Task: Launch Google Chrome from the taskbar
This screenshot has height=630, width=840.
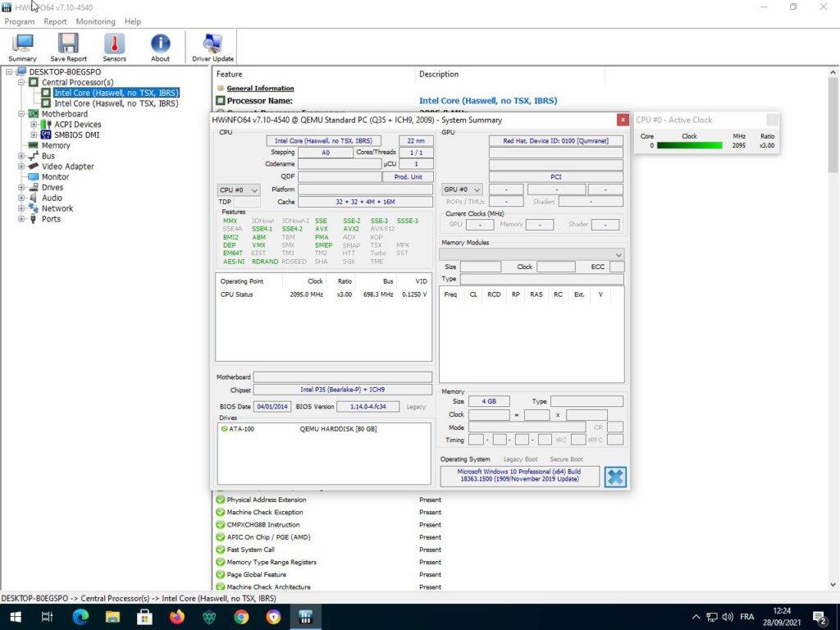Action: pos(241,617)
